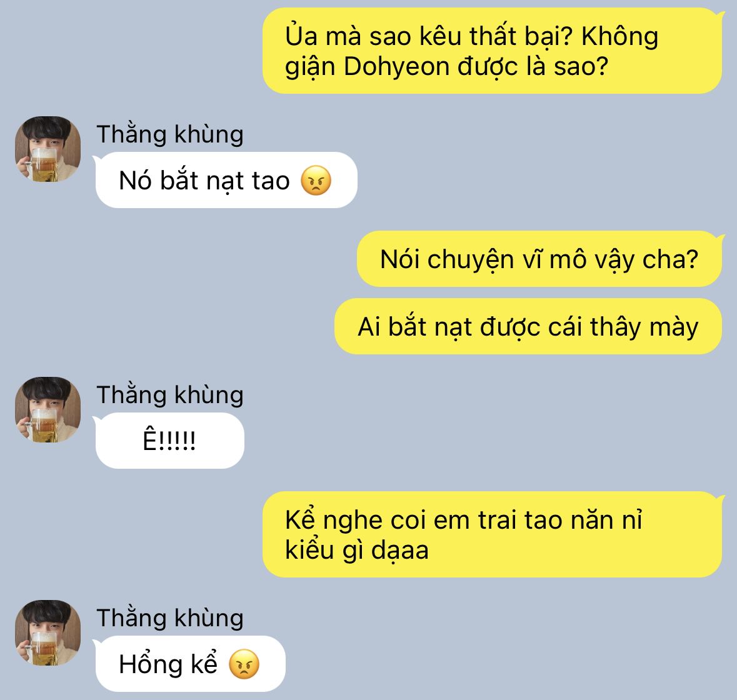Tap "Thằng khùng" name above "Hồng kể" bubble
This screenshot has width=737, height=700.
[170, 618]
